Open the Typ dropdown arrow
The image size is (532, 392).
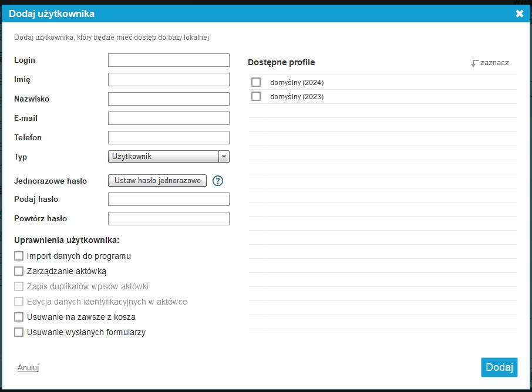224,157
